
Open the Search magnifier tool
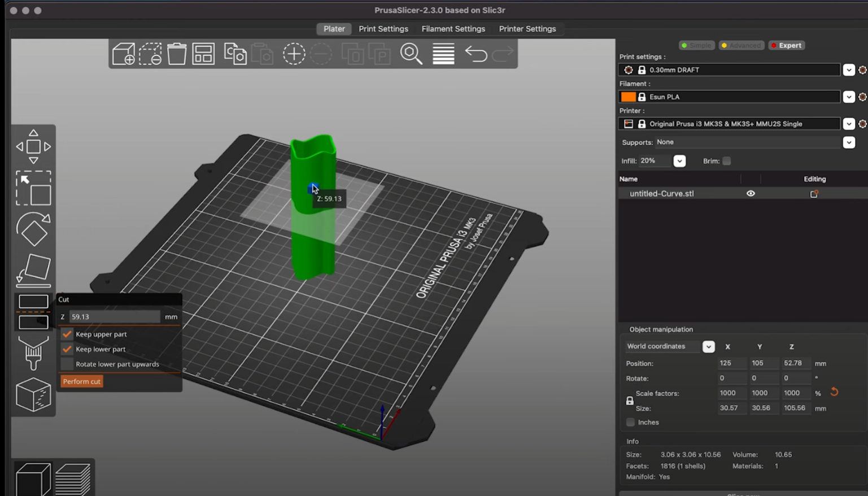pyautogui.click(x=411, y=54)
